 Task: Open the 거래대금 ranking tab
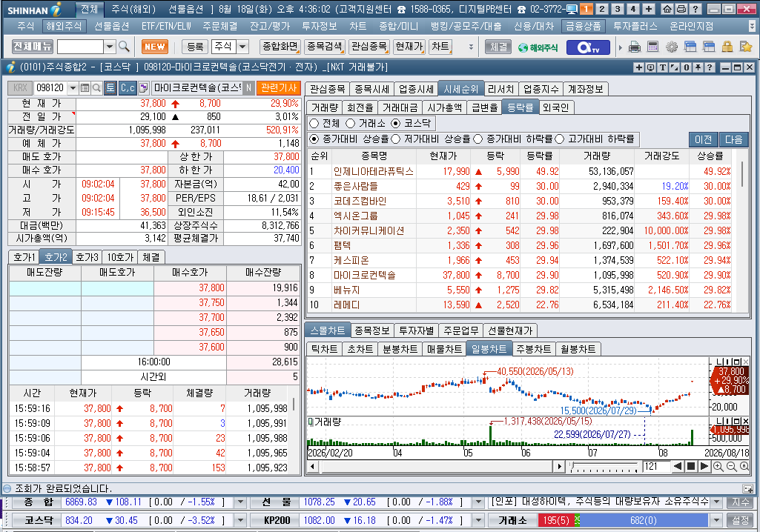[400, 107]
